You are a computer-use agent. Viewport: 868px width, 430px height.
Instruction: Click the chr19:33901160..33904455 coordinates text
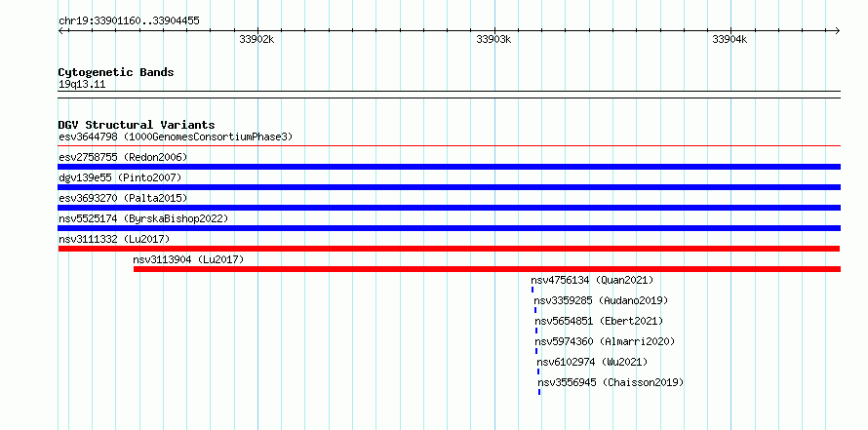pyautogui.click(x=129, y=21)
